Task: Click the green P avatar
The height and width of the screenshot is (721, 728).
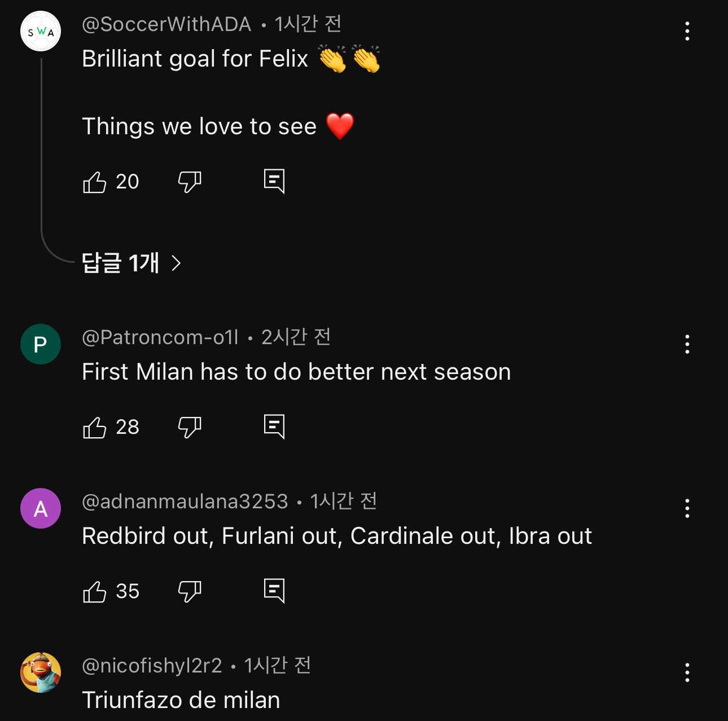Action: [x=41, y=344]
